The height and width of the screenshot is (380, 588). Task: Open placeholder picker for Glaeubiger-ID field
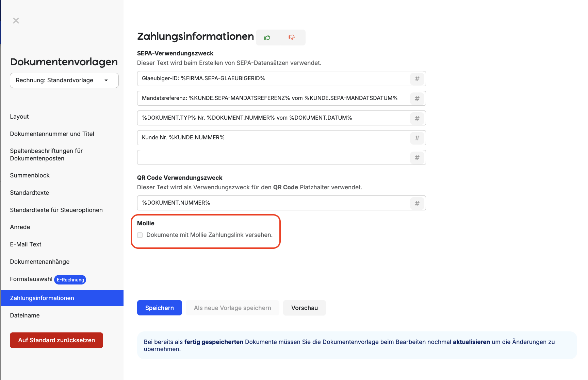click(x=417, y=79)
